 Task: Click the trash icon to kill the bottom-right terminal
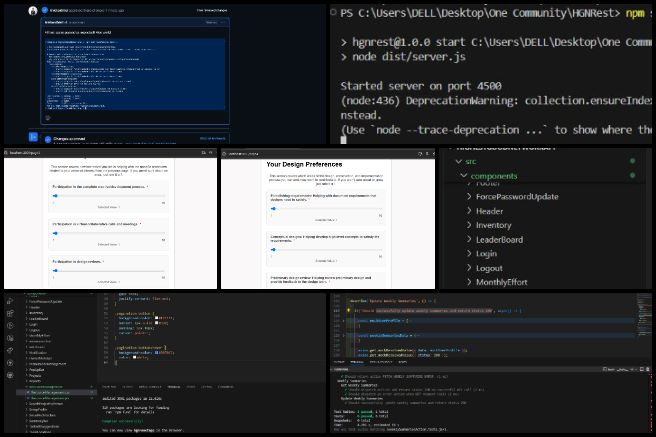tap(648, 369)
